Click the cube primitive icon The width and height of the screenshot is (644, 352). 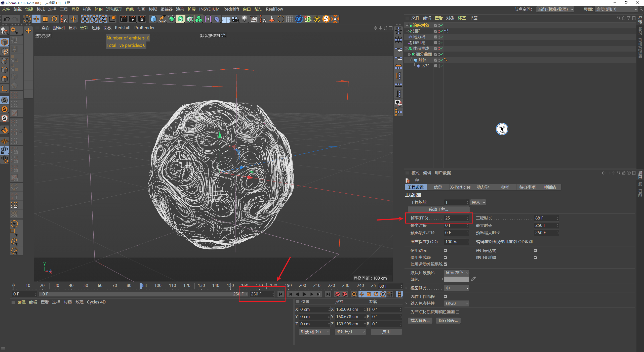pos(153,19)
